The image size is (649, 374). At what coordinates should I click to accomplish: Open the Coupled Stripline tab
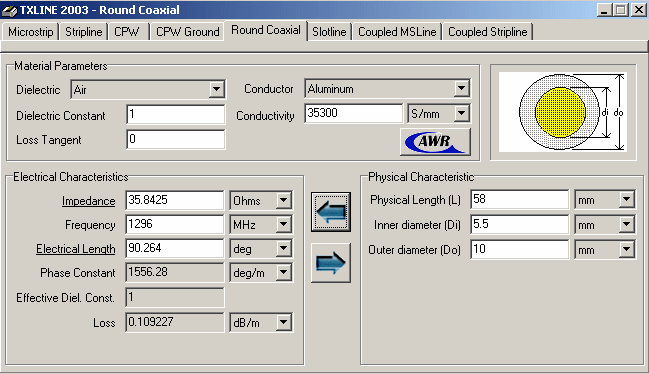(x=488, y=32)
